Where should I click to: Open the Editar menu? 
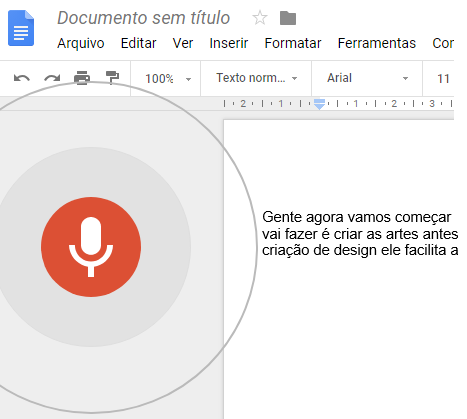pyautogui.click(x=138, y=43)
